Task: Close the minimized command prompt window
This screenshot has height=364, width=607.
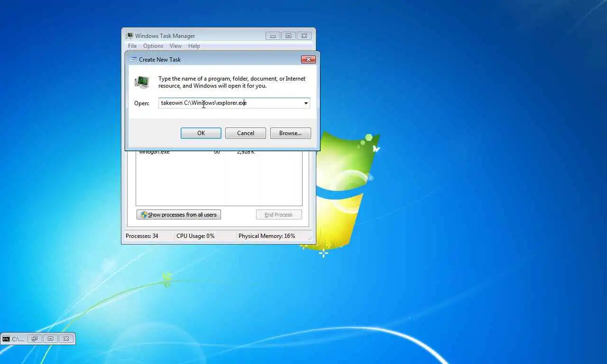Action: coord(66,339)
